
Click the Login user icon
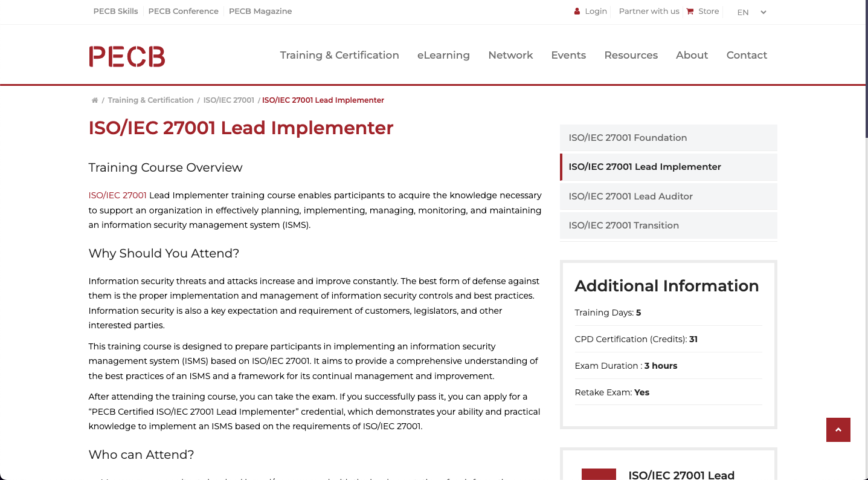577,11
